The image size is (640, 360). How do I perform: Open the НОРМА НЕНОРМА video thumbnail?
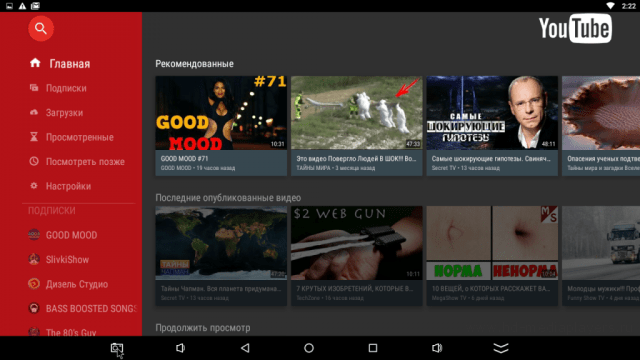tap(492, 243)
